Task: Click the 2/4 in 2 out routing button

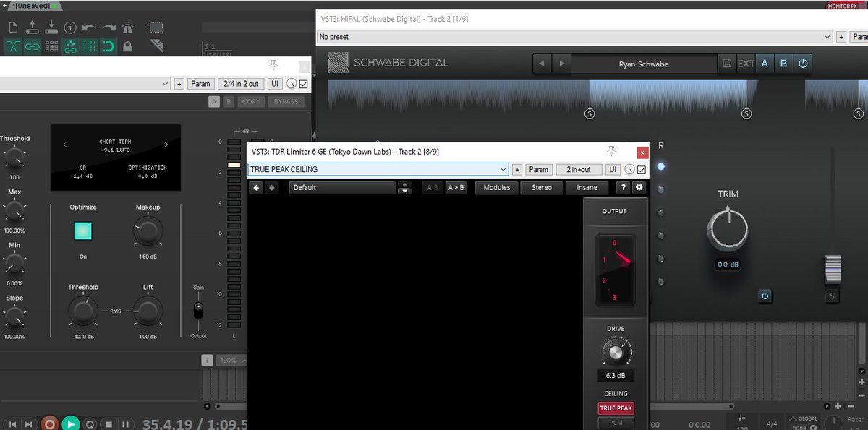Action: click(x=241, y=84)
